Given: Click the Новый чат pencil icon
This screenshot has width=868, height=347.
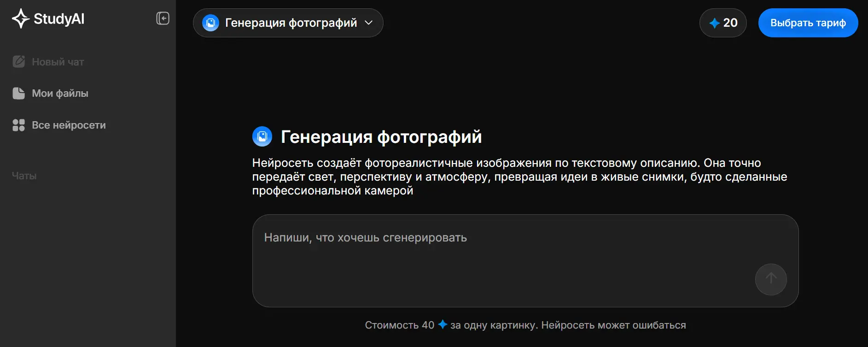Looking at the screenshot, I should point(19,62).
